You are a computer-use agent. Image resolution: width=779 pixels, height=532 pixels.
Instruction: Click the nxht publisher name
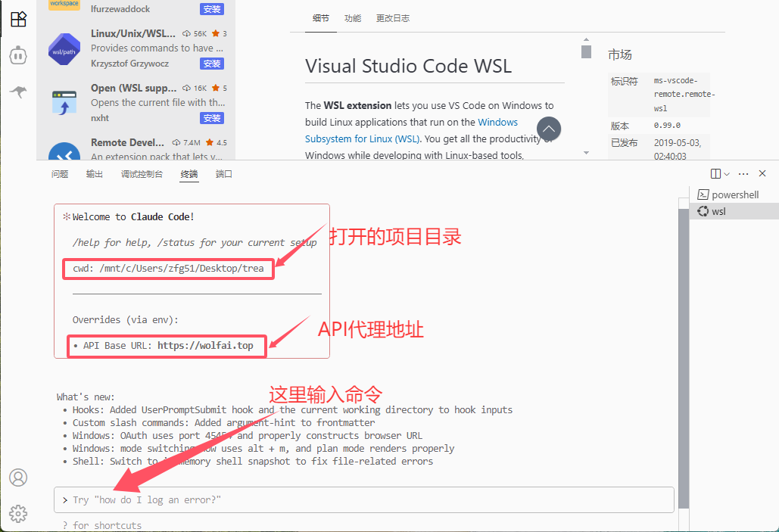tap(100, 118)
